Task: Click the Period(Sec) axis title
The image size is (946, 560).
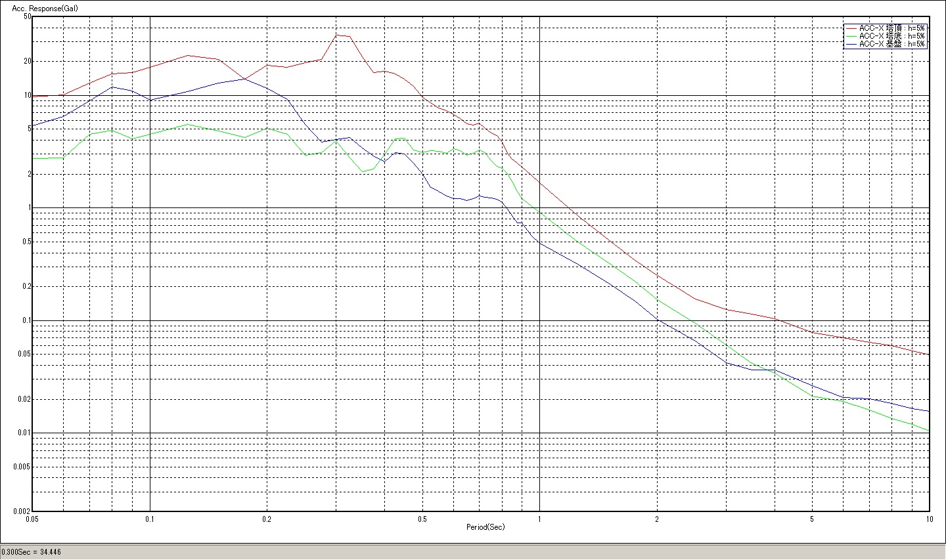Action: pos(485,527)
